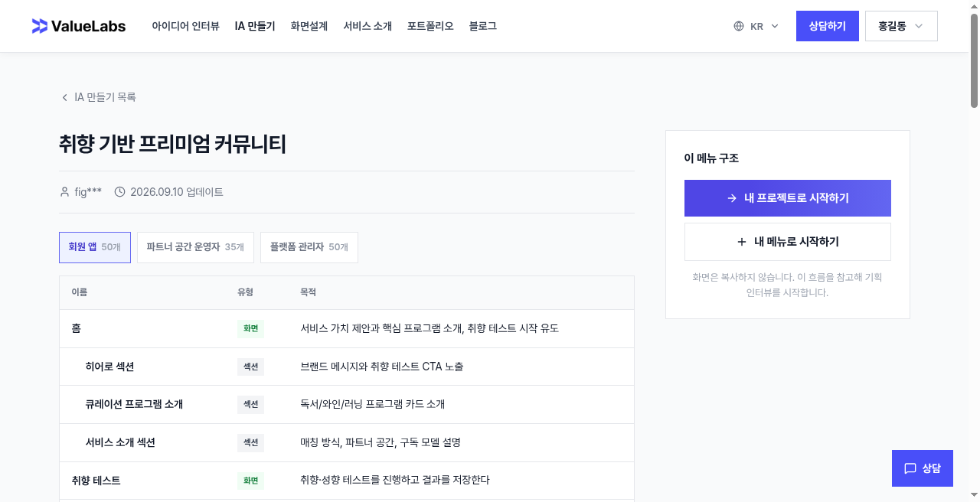Open the 홍길동 user menu dropdown
The image size is (980, 502).
901,26
